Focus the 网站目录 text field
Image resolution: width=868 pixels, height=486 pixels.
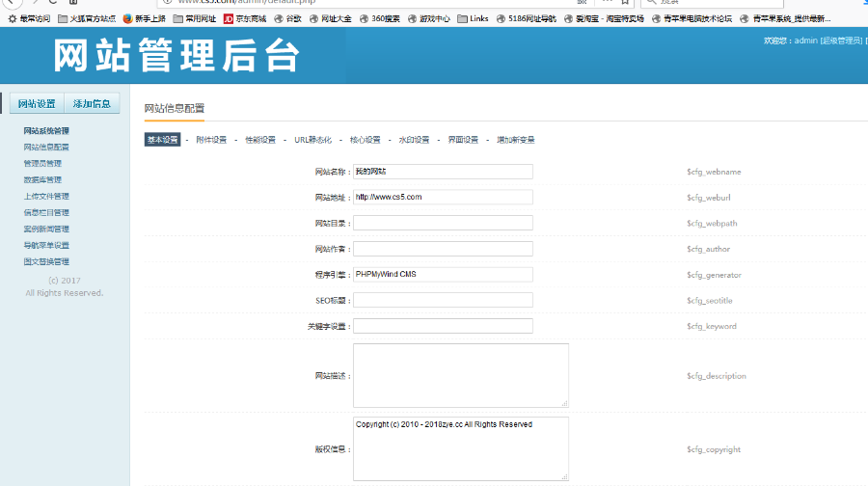pos(443,223)
